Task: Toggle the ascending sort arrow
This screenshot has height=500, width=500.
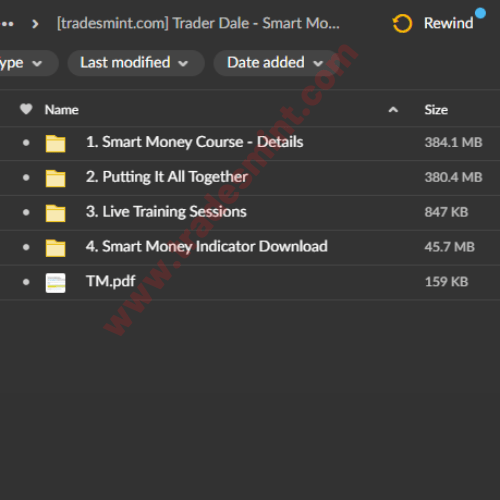Action: (393, 110)
